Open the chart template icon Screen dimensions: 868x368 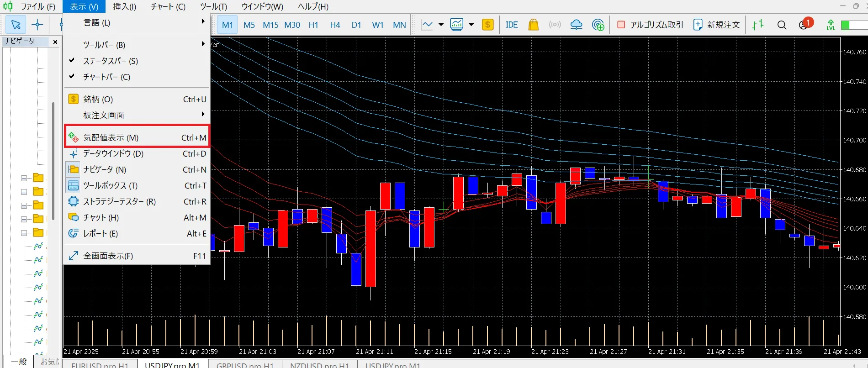tap(457, 25)
